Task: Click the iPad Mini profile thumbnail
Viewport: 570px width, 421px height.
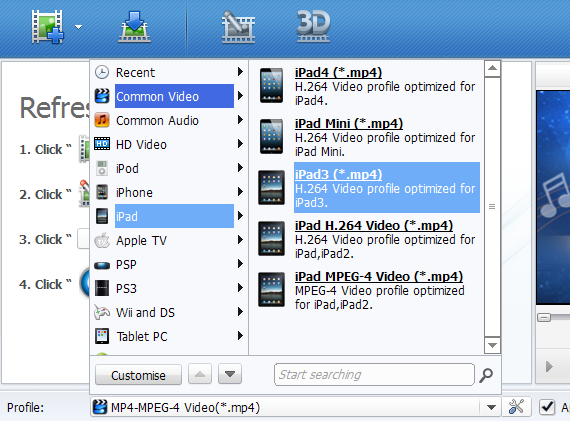Action: click(271, 136)
